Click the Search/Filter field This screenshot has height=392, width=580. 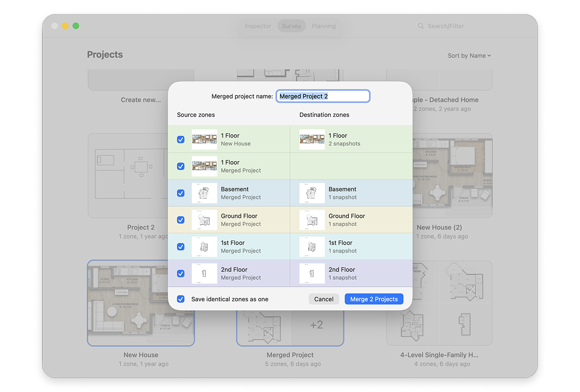click(446, 26)
